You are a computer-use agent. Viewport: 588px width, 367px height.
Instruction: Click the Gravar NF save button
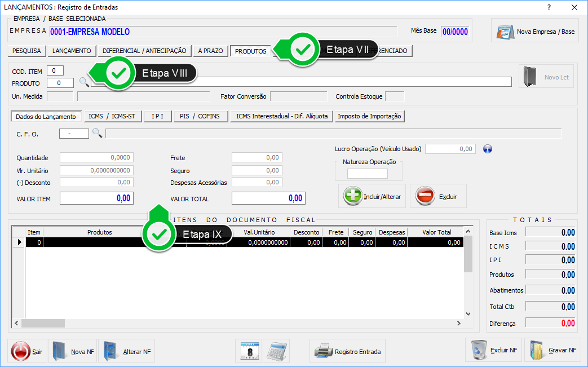point(552,350)
